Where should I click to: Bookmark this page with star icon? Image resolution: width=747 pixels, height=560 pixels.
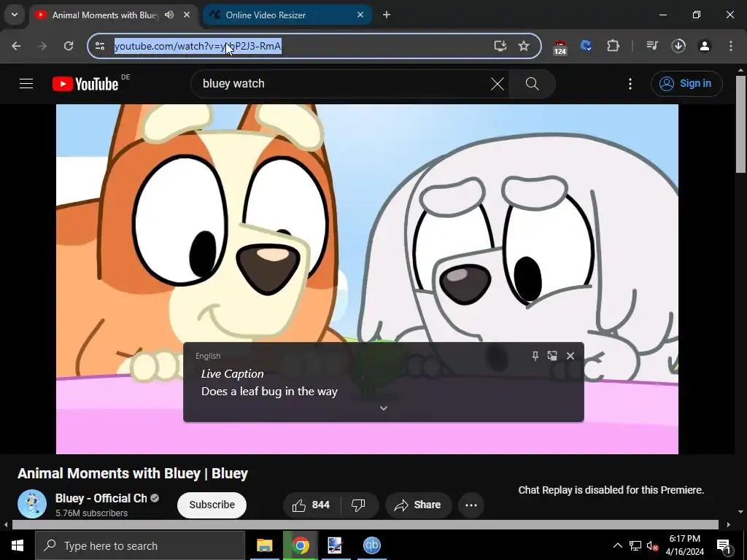tap(524, 46)
